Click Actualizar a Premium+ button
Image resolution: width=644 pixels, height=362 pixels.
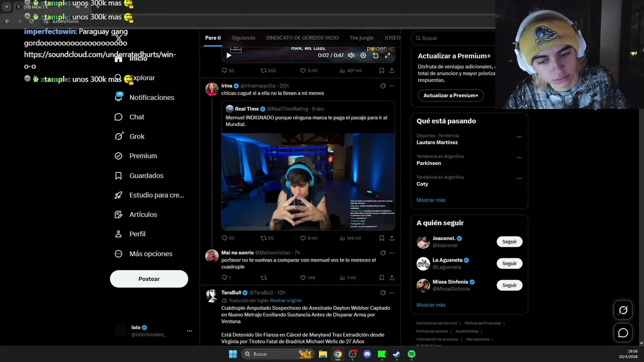[451, 96]
